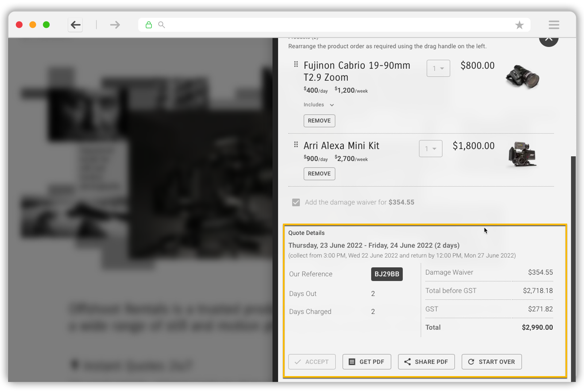Grab drag handle of Arri Alexa Mini Kit
The height and width of the screenshot is (392, 584).
click(296, 144)
